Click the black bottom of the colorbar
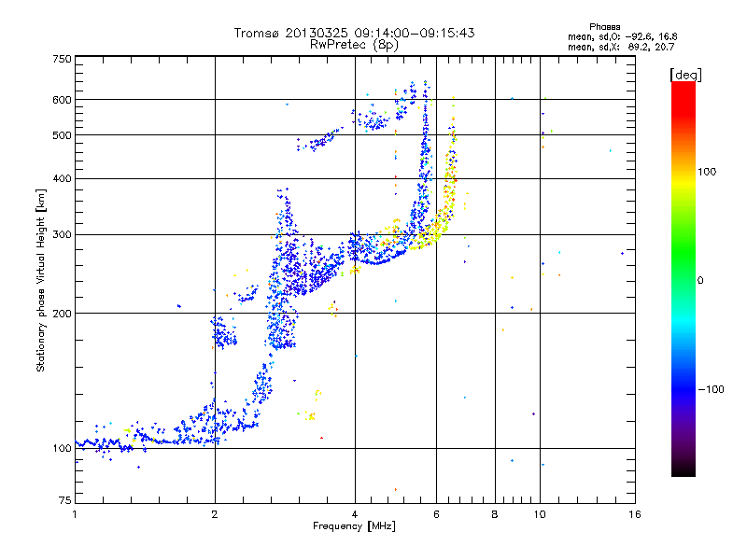Image resolution: width=747 pixels, height=560 pixels. [684, 469]
